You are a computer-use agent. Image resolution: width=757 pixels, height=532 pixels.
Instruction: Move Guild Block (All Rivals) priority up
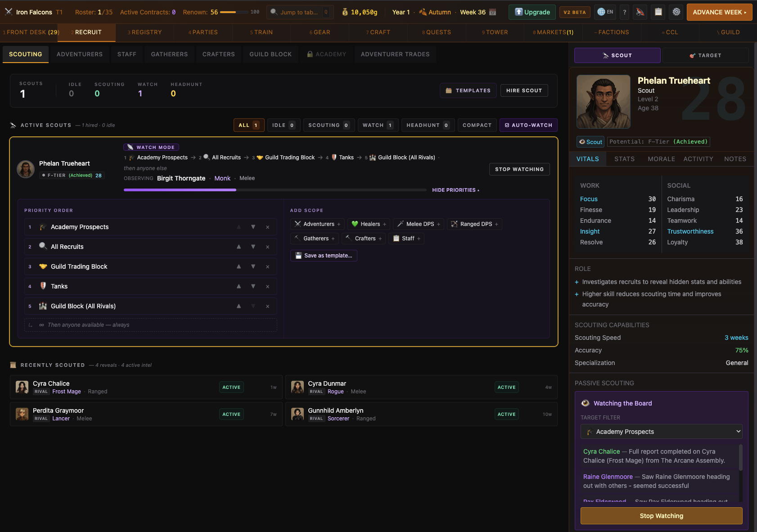coord(239,306)
